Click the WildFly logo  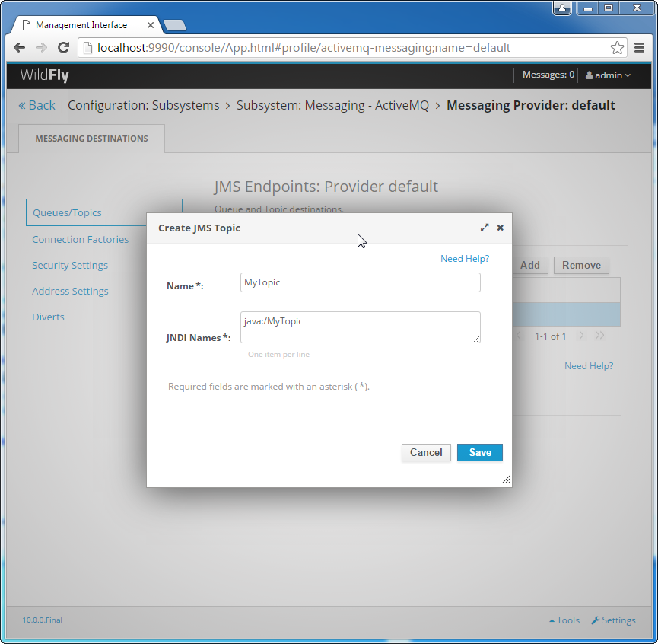tap(44, 75)
